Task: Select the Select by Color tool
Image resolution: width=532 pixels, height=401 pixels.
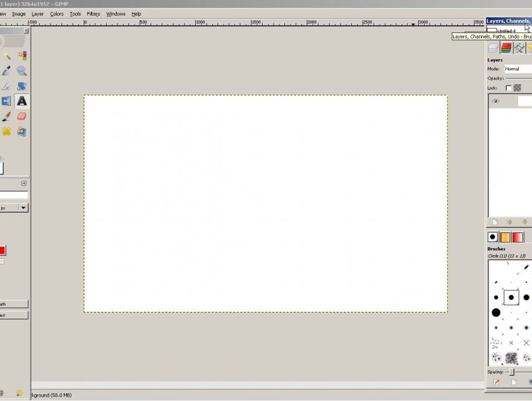Action: 22,55
